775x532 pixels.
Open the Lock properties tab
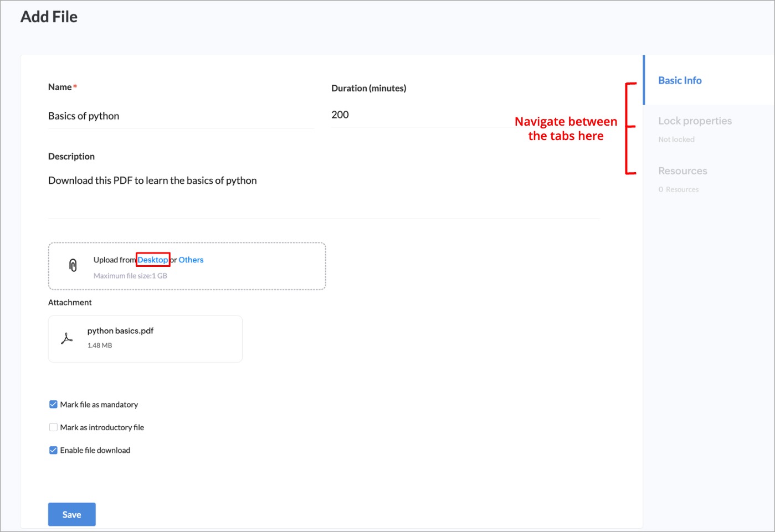pyautogui.click(x=695, y=121)
